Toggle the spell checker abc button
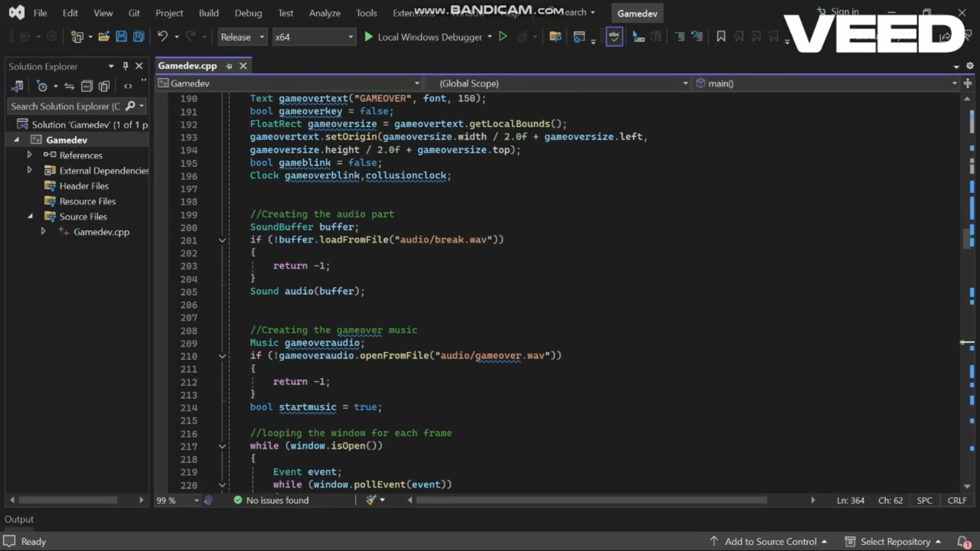The image size is (980, 551). point(615,36)
